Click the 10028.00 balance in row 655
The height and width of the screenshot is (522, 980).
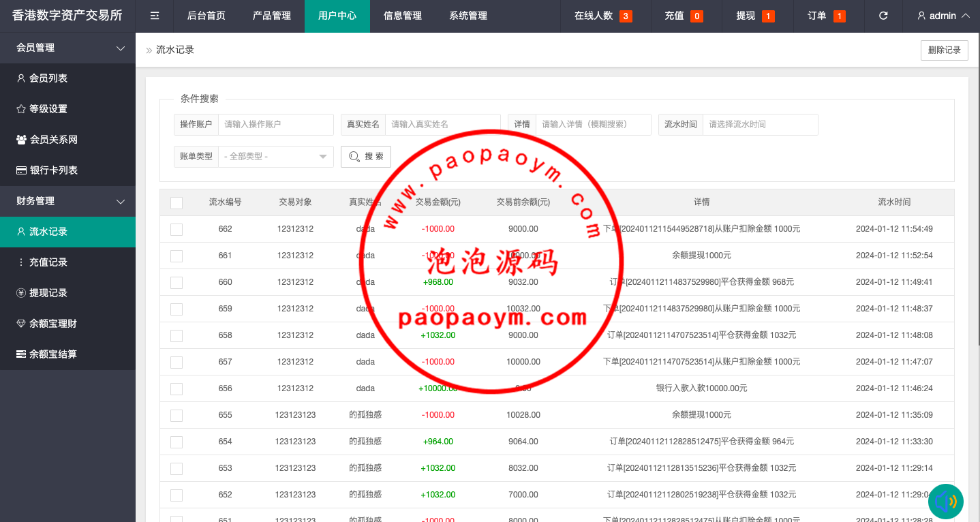(x=523, y=415)
